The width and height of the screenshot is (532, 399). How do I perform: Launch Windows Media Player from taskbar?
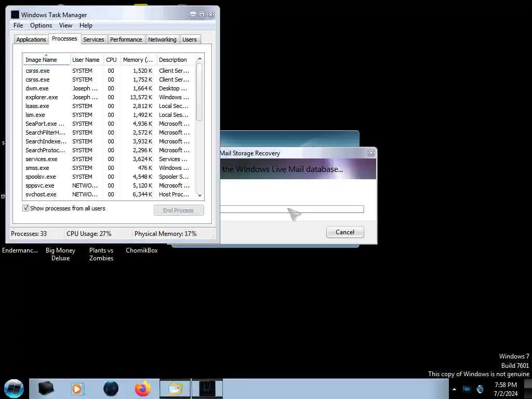tap(78, 389)
